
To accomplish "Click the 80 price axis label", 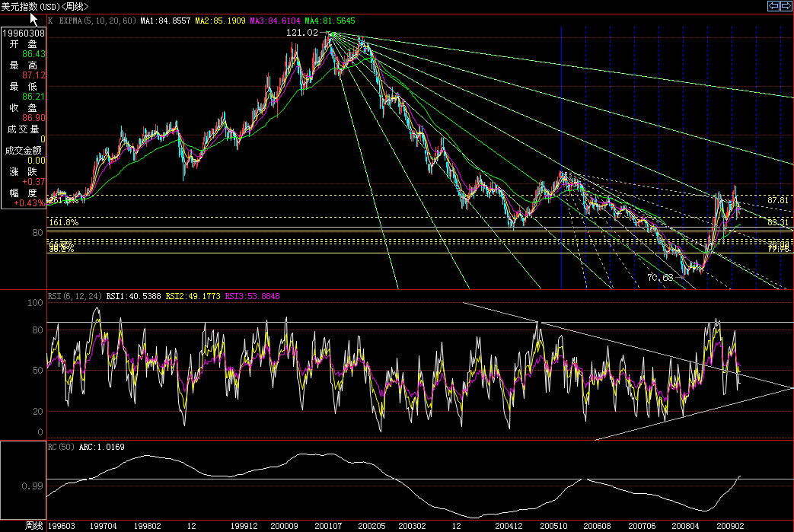I will (37, 233).
